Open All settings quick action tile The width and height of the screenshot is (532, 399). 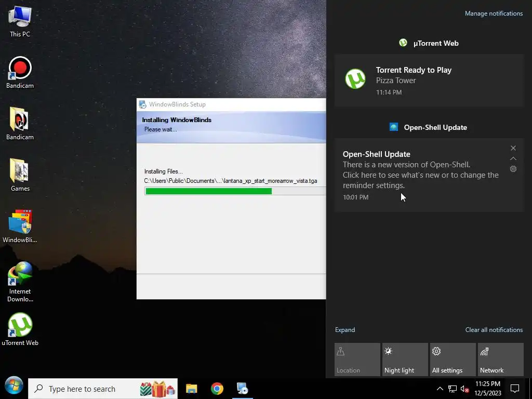tap(453, 360)
